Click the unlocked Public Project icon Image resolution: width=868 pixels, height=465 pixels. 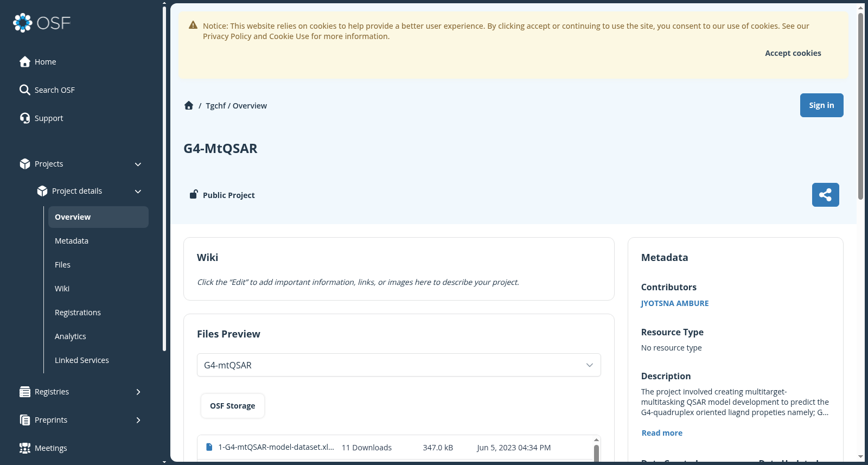point(193,194)
